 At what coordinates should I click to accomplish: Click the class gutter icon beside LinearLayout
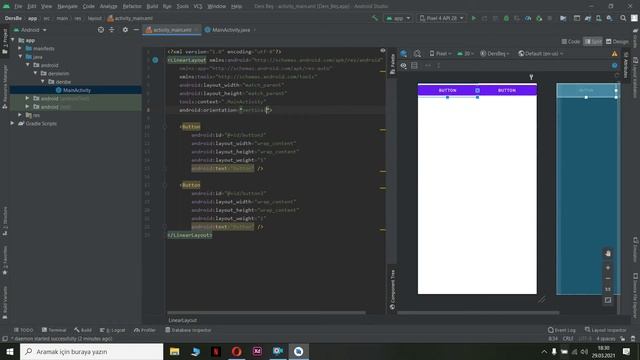[155, 60]
